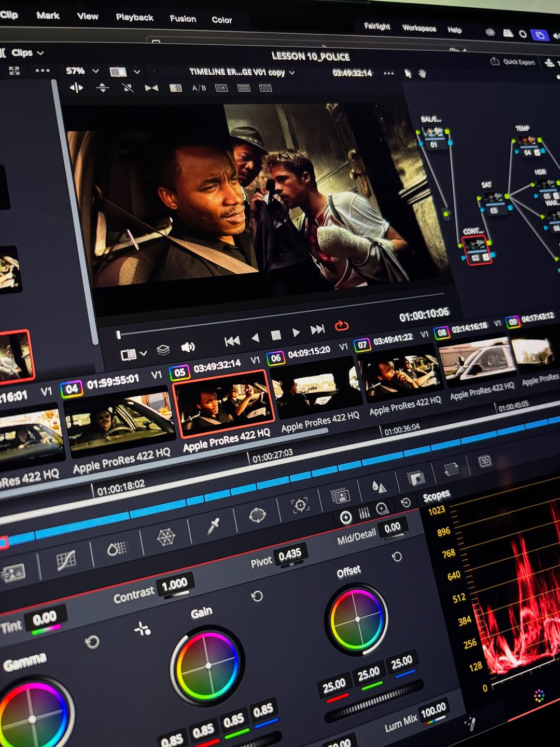The width and height of the screenshot is (560, 747).
Task: Open the View menu
Action: [88, 16]
